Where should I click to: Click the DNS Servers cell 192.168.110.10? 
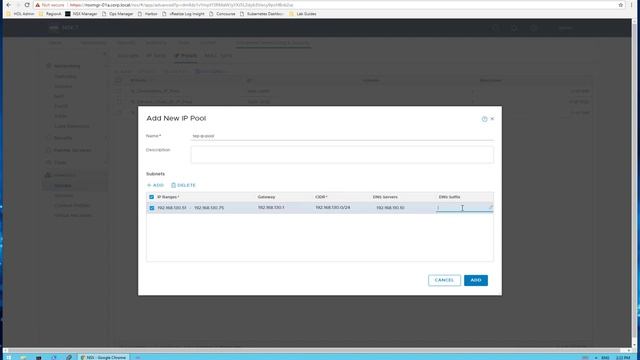390,208
